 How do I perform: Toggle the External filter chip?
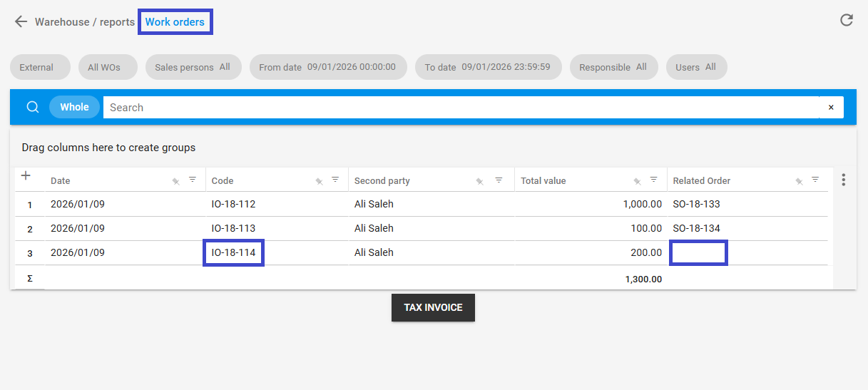click(40, 67)
